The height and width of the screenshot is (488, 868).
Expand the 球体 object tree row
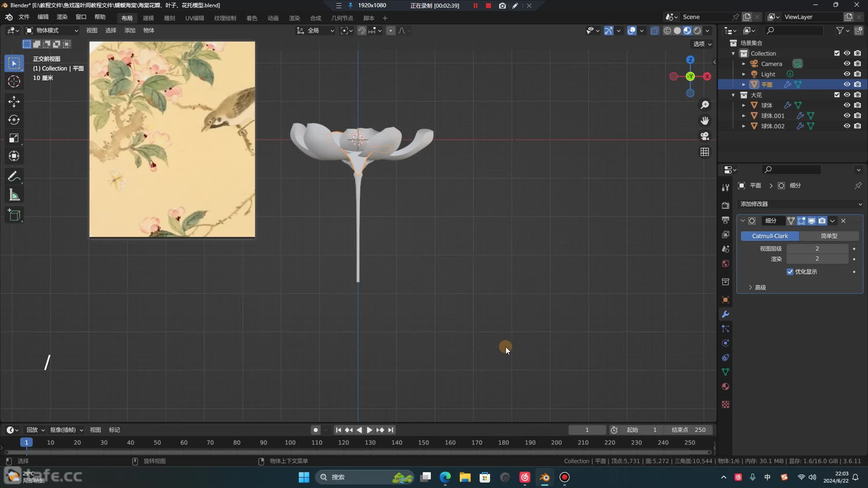point(744,105)
